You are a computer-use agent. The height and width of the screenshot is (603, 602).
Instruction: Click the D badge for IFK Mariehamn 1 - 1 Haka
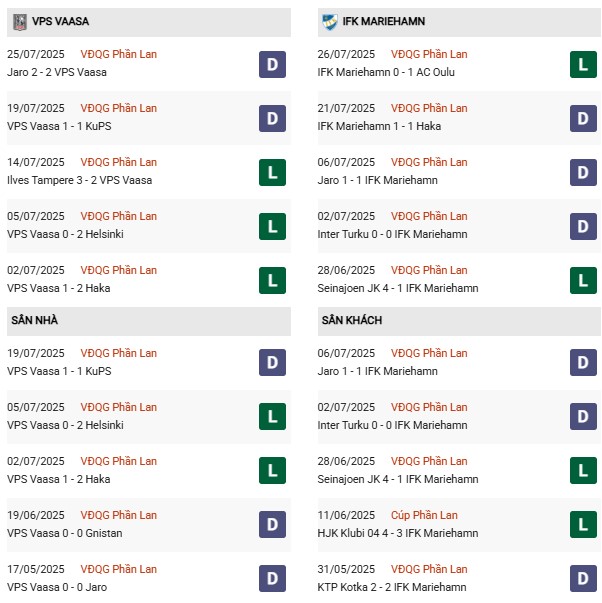[x=584, y=119]
